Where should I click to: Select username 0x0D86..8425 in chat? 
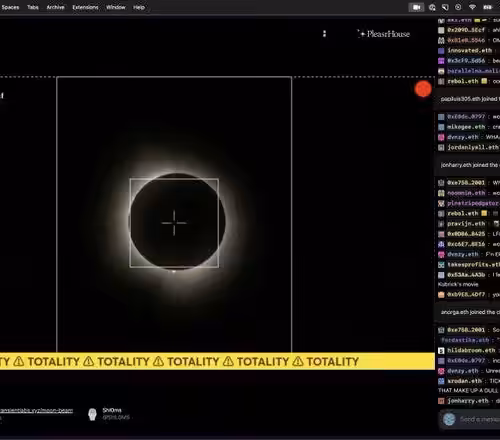466,234
